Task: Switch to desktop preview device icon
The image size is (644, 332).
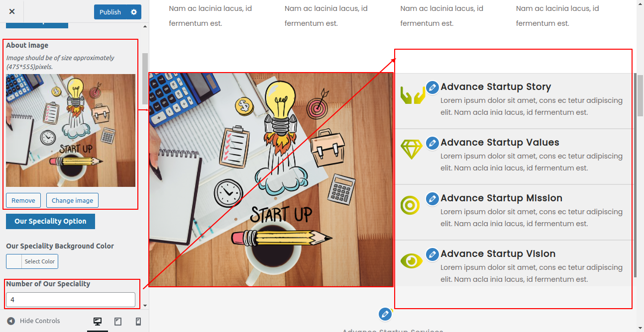Action: pos(98,322)
